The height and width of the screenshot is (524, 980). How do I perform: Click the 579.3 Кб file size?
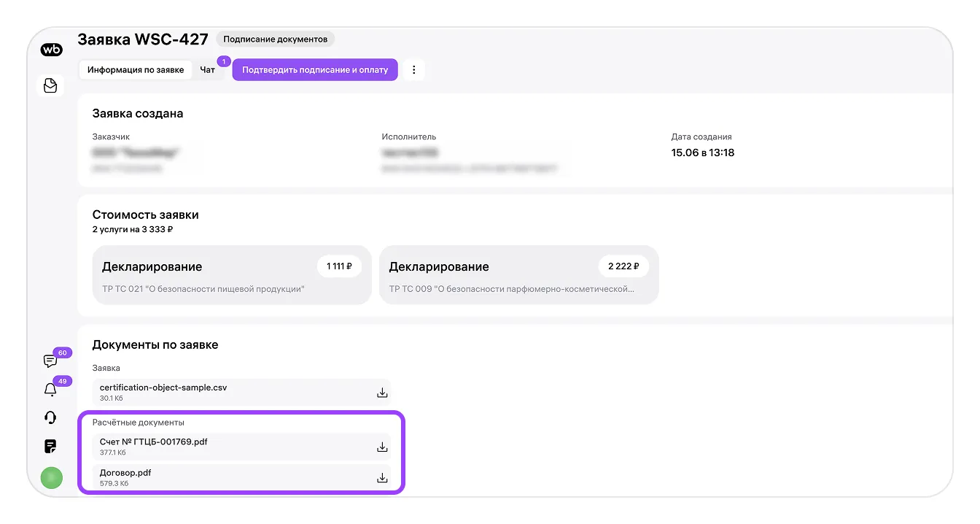click(114, 484)
